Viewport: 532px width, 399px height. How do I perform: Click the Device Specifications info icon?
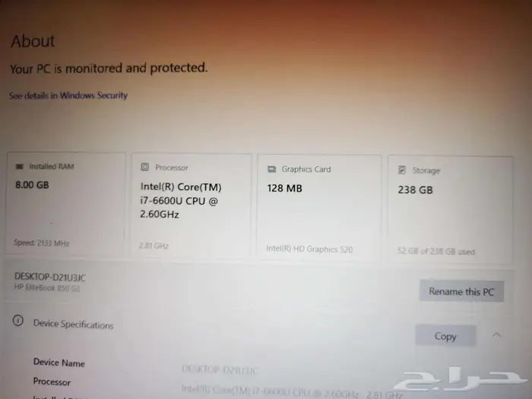tap(18, 321)
